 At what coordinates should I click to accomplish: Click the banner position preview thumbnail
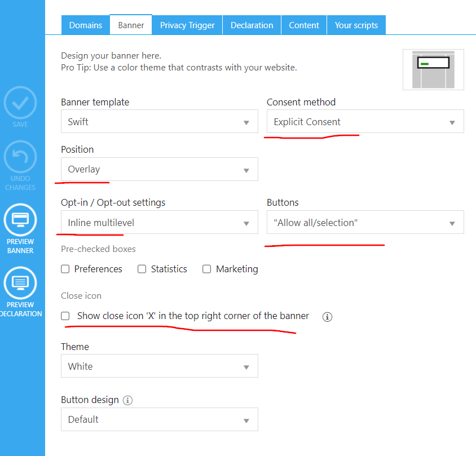(x=433, y=69)
